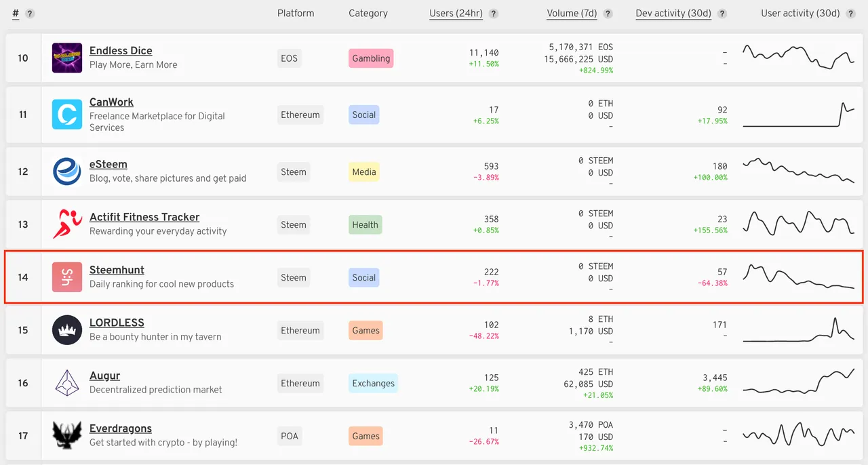The width and height of the screenshot is (868, 465).
Task: Select Social category tag on Steemhunt row
Action: click(364, 278)
